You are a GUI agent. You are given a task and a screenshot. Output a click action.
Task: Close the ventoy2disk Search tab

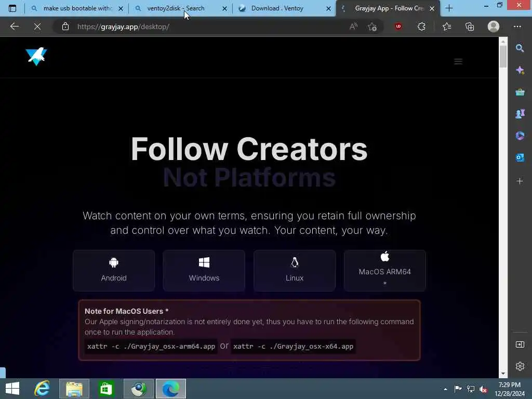[x=224, y=8]
